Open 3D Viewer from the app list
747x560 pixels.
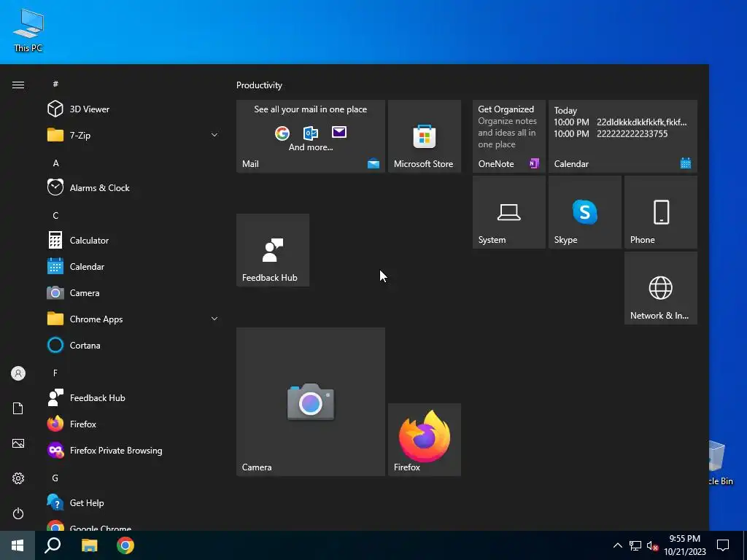tap(133, 109)
